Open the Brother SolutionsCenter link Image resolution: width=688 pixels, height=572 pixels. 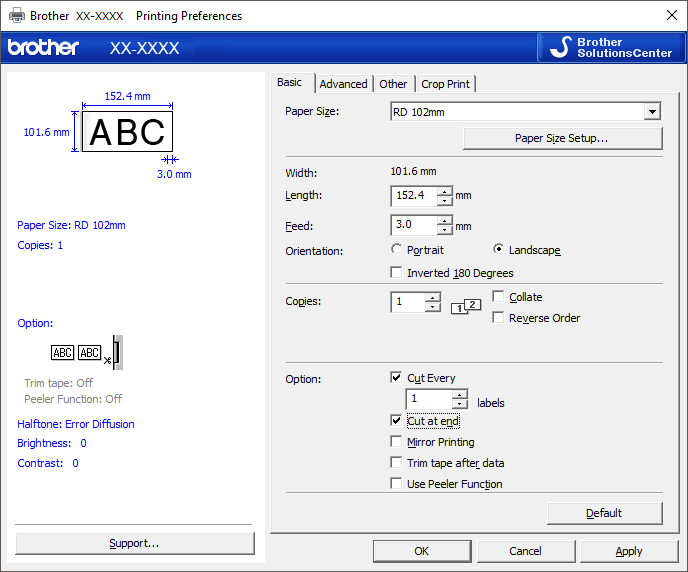(x=611, y=47)
